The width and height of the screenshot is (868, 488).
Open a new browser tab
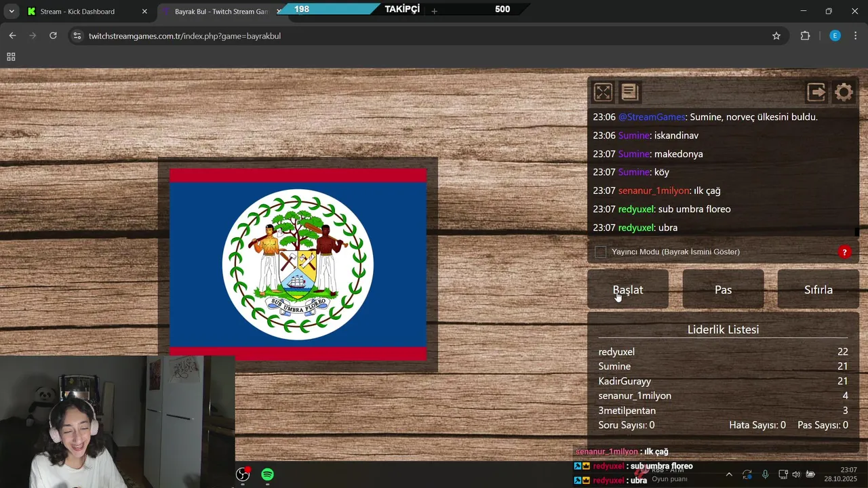[434, 12]
